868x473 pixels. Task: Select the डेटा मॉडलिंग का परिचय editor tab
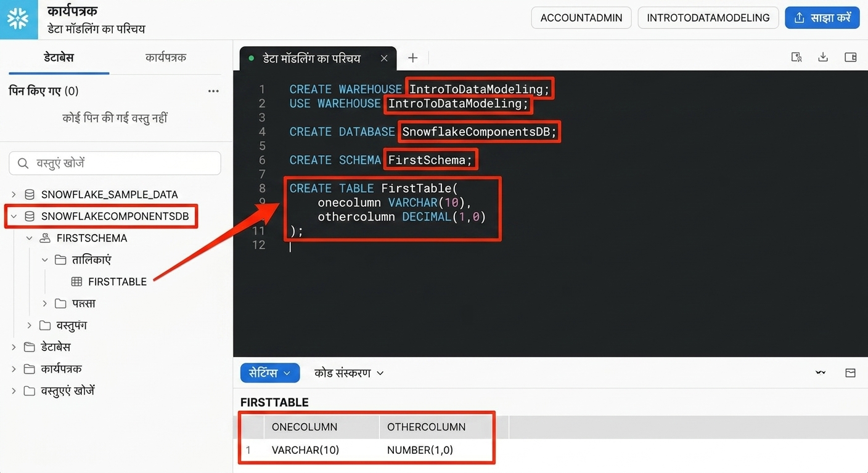pyautogui.click(x=311, y=59)
